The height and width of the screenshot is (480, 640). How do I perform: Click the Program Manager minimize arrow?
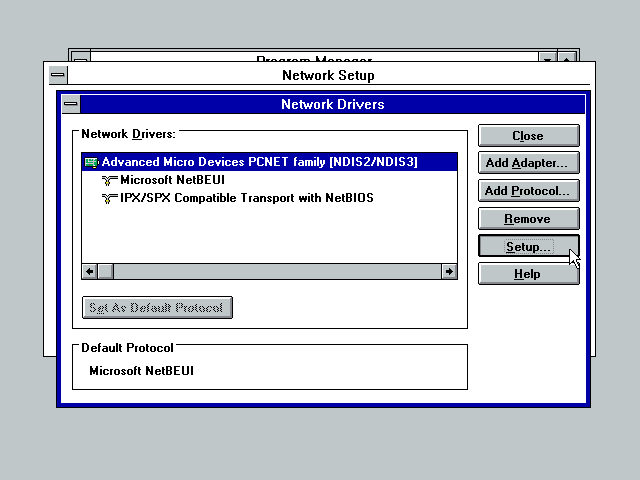point(547,58)
